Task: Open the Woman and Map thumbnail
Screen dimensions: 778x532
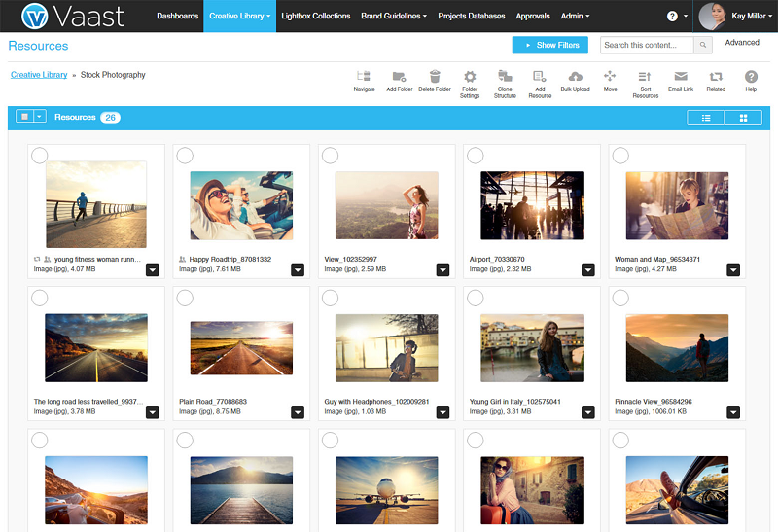Action: pyautogui.click(x=677, y=205)
